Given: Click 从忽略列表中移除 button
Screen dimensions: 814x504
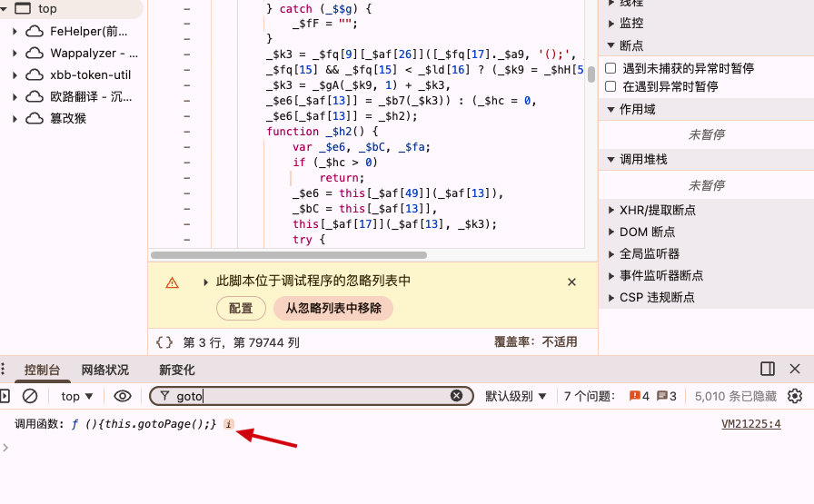Looking at the screenshot, I should 333,309.
